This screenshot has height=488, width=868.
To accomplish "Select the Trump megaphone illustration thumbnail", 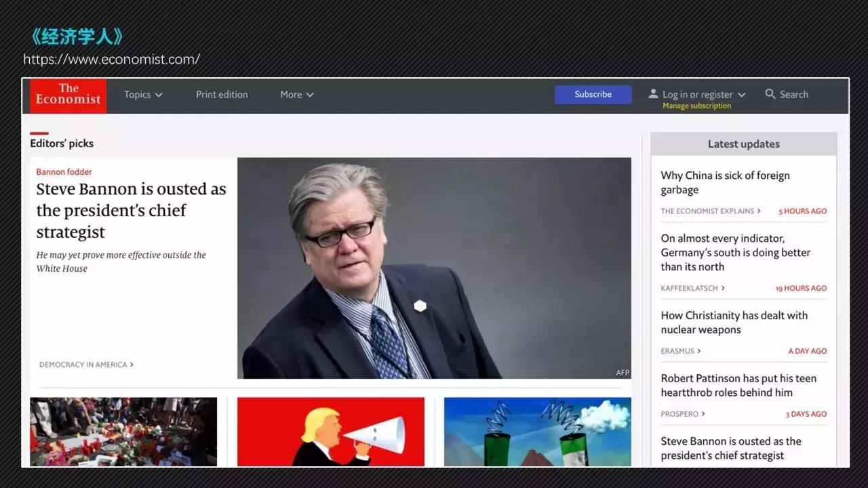I will [330, 432].
